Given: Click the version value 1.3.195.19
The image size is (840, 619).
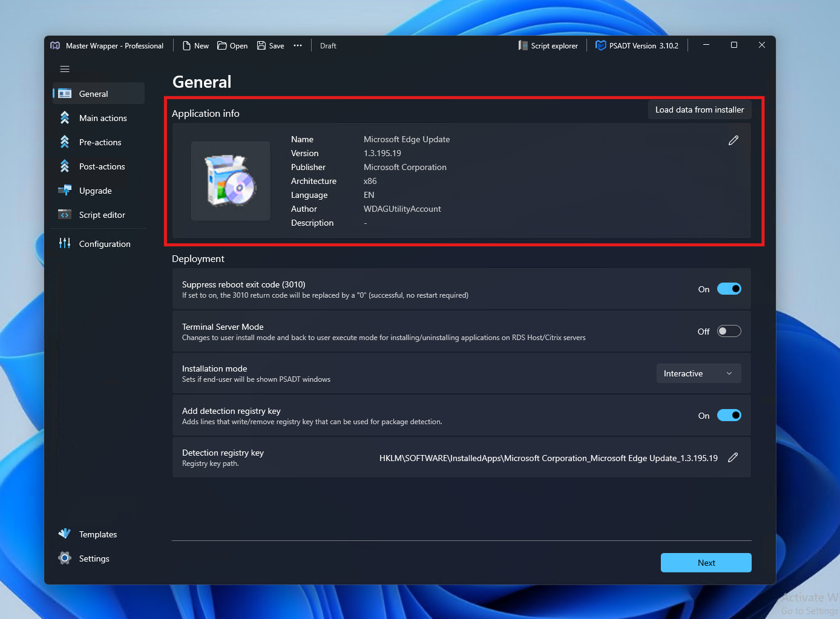Looking at the screenshot, I should tap(382, 153).
